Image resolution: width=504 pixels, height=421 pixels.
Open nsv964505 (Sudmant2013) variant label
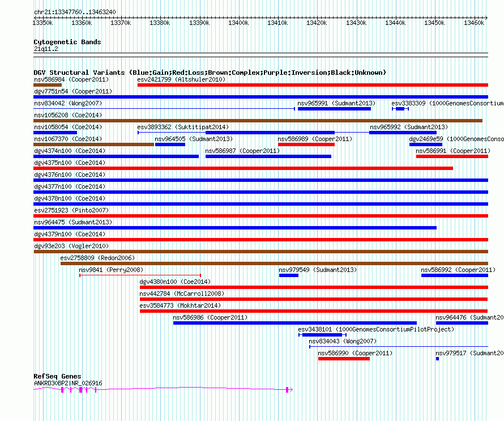coord(194,139)
